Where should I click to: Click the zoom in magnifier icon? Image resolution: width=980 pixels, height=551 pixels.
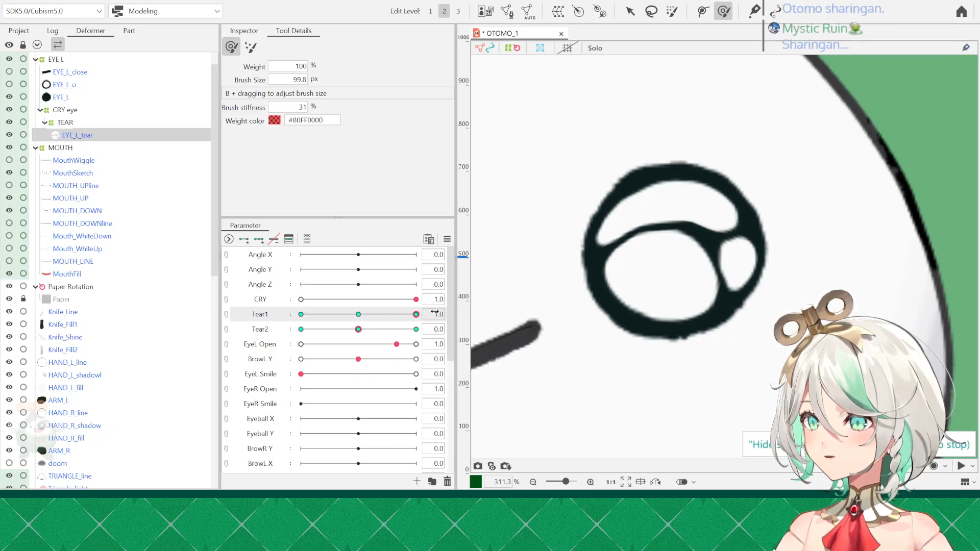[x=591, y=482]
